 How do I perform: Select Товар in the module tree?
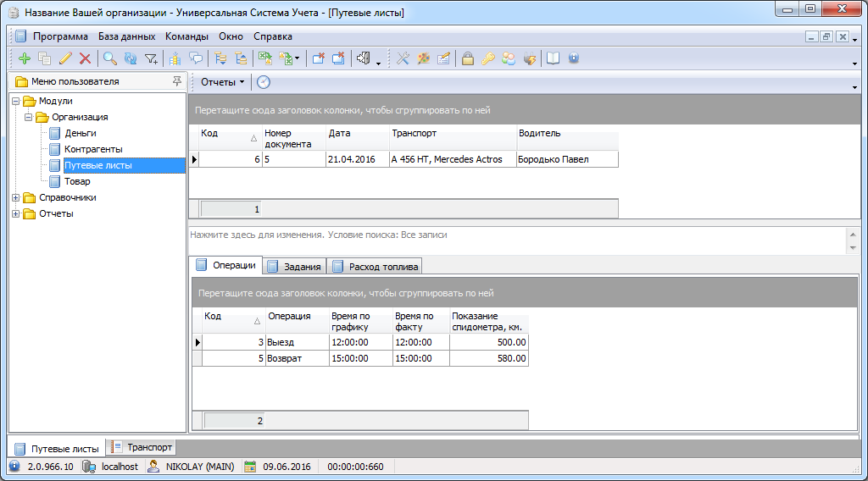point(77,181)
